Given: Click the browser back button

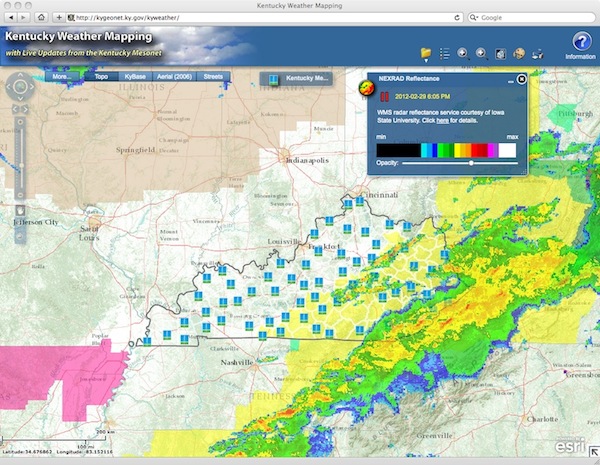Looking at the screenshot, I should (11, 18).
